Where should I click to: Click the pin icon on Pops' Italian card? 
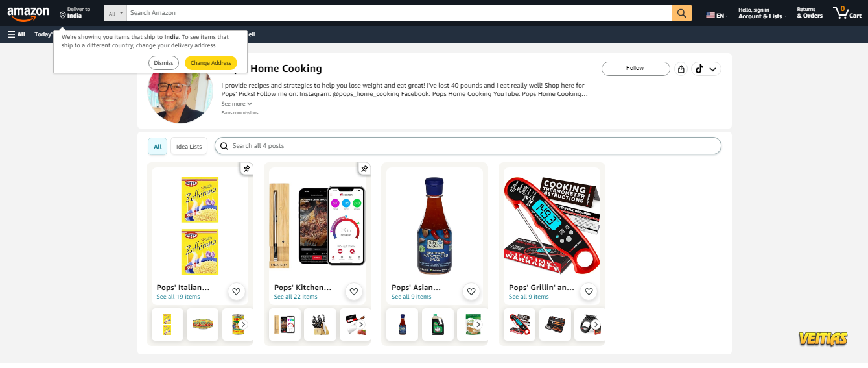[x=246, y=169]
